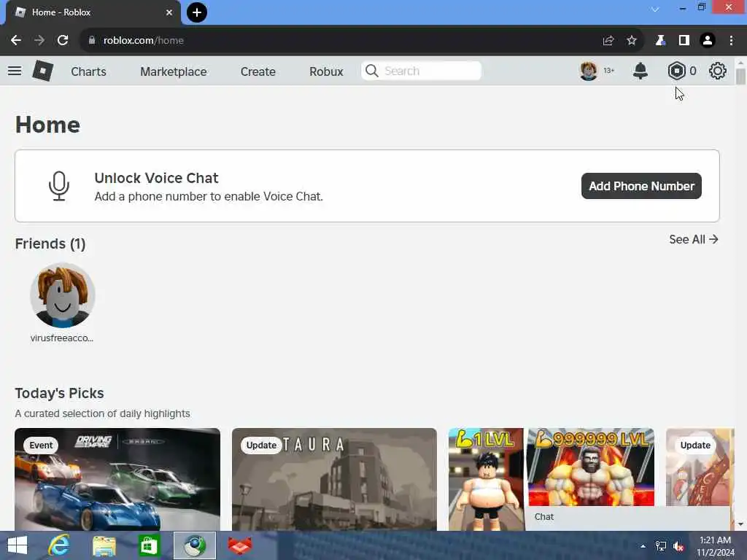Open the Chat panel bar
The image size is (747, 560).
(627, 517)
